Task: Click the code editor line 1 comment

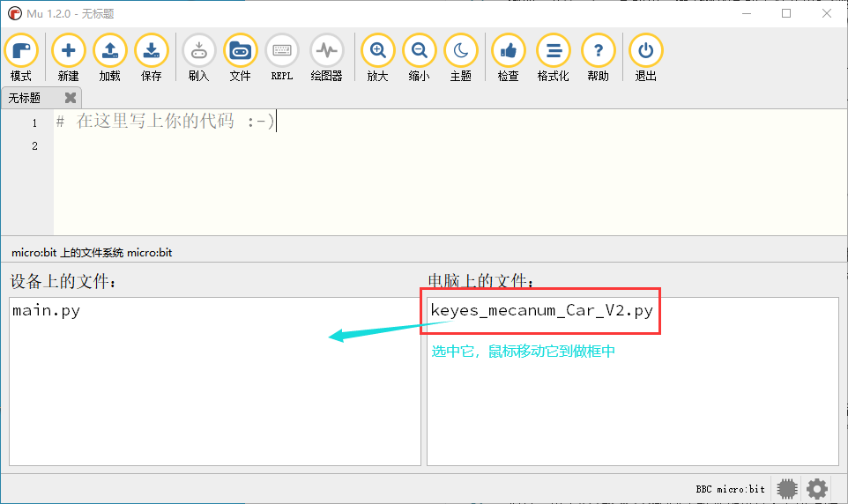Action: (166, 121)
